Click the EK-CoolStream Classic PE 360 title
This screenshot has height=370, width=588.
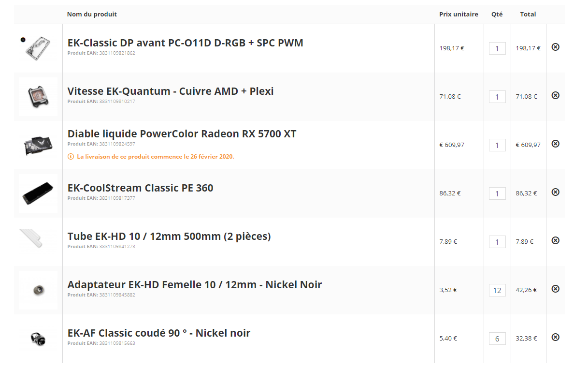click(140, 188)
